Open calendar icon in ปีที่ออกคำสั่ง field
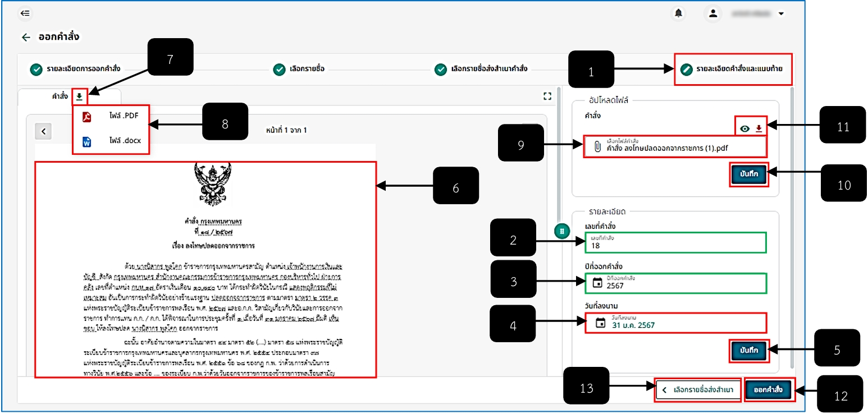868x414 pixels. (x=598, y=283)
